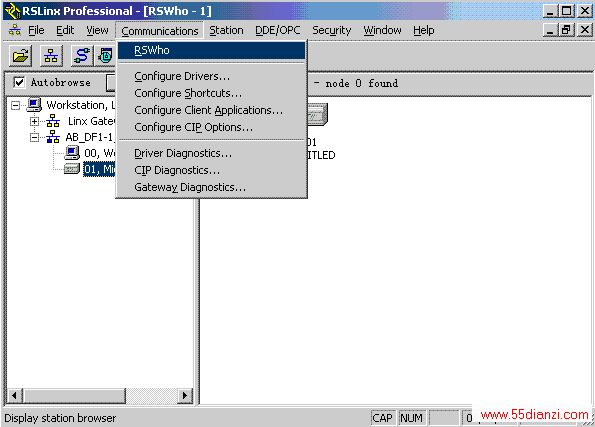595x427 pixels.
Task: Open CIP Diagnostics... from the menu
Action: tap(211, 170)
